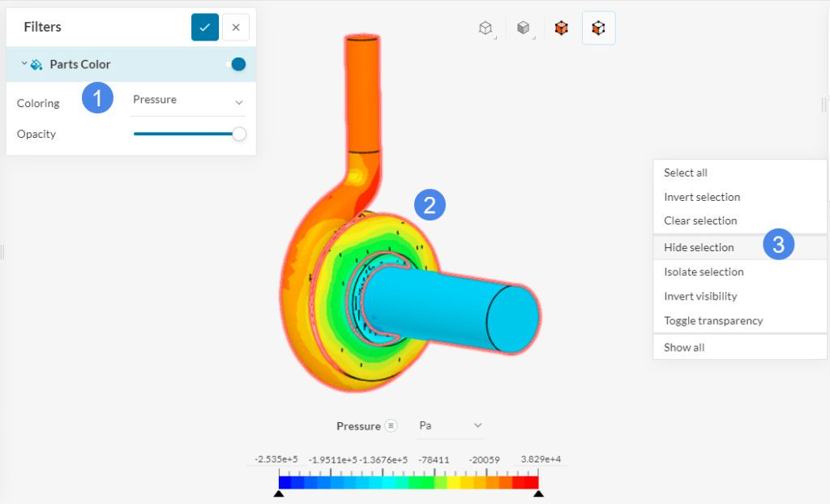The height and width of the screenshot is (504, 830).
Task: Select the wireframe view cube icon
Action: 484,27
